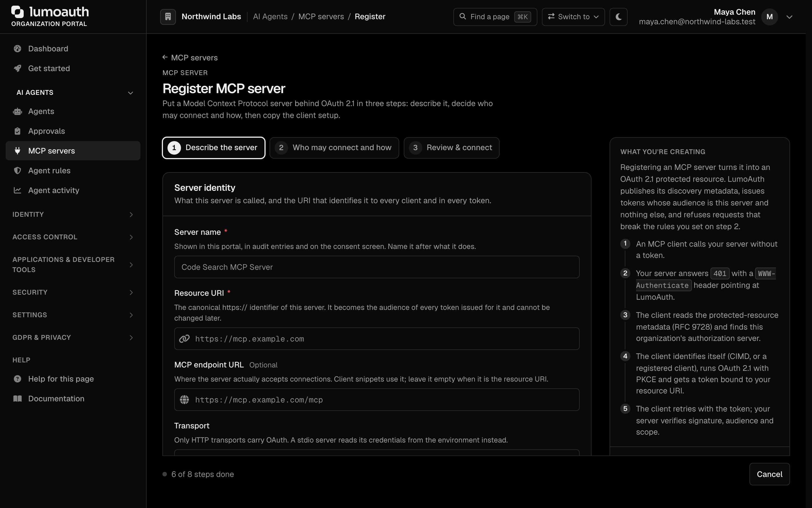Click the "Server identity" card heading
812x508 pixels.
205,188
